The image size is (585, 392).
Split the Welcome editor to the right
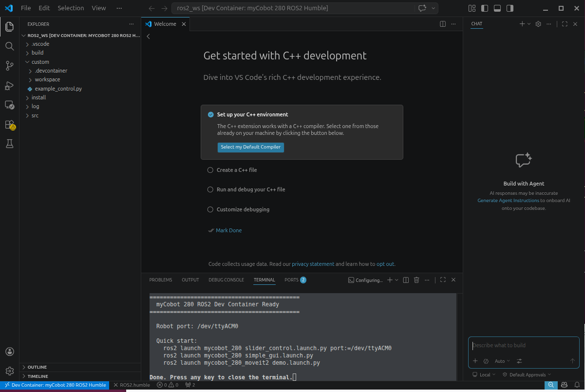(x=443, y=24)
